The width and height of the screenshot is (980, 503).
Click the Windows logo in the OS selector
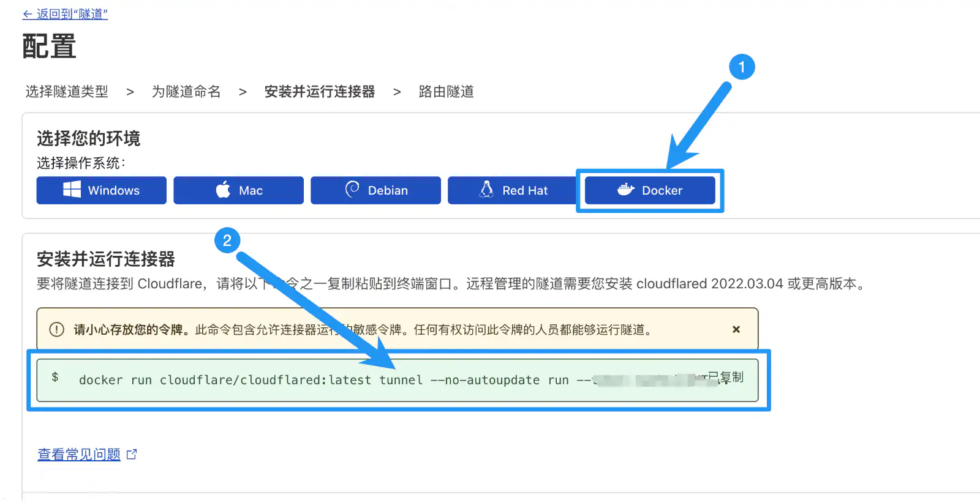pos(72,190)
